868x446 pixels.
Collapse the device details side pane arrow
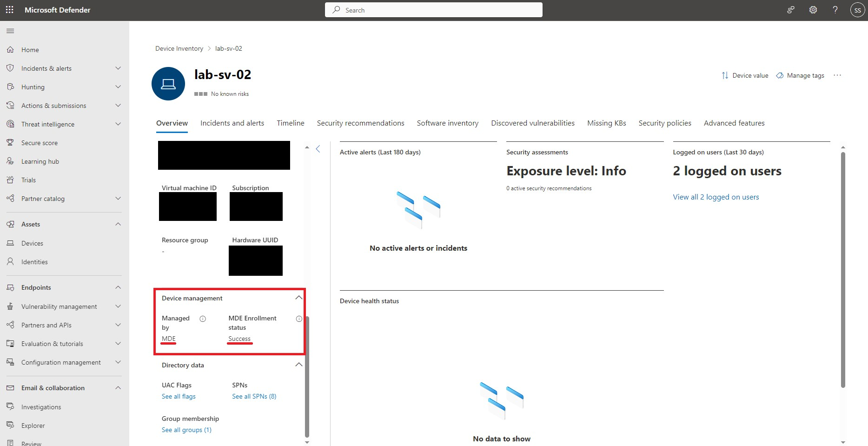318,149
